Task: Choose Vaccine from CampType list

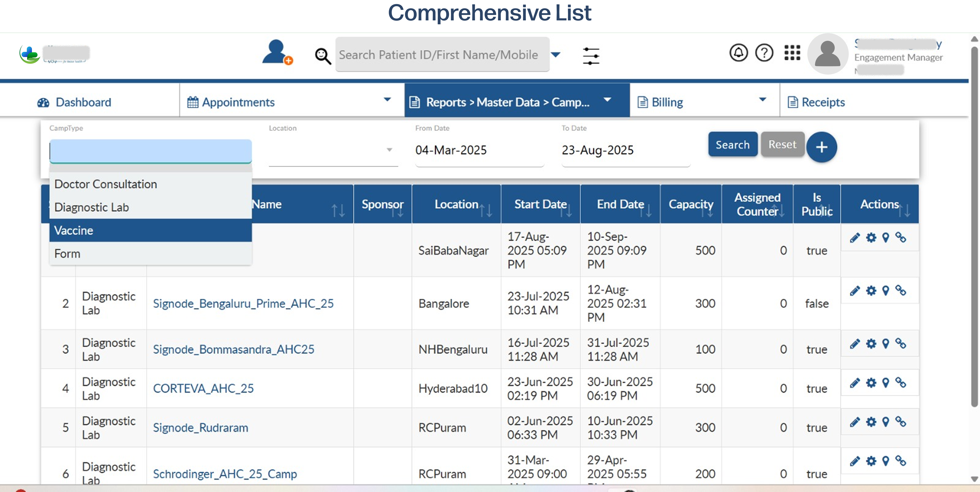Action: coord(151,231)
